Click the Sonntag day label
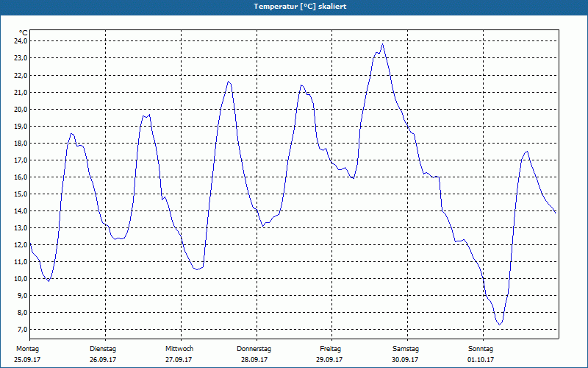 point(481,349)
